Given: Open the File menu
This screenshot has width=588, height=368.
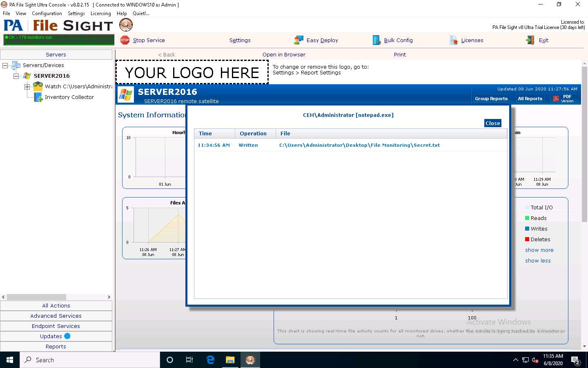Looking at the screenshot, I should pos(7,13).
